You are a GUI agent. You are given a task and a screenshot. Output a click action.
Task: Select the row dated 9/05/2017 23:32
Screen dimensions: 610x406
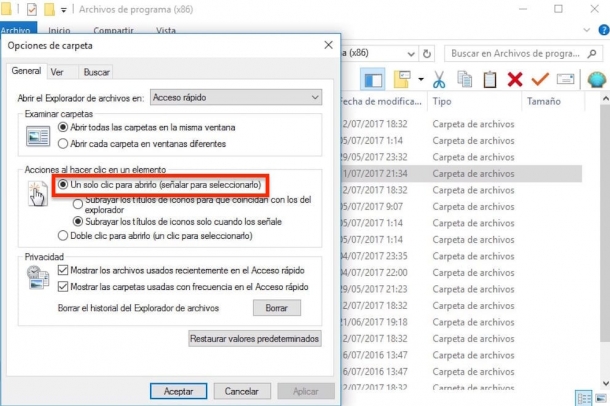pyautogui.click(x=461, y=157)
